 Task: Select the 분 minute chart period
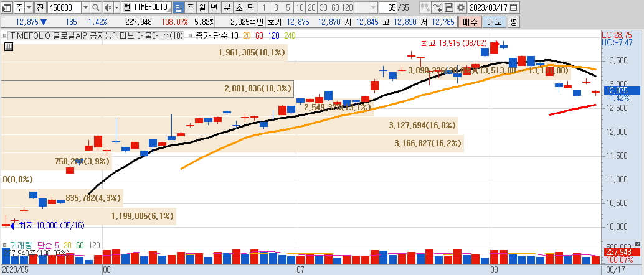click(227, 7)
